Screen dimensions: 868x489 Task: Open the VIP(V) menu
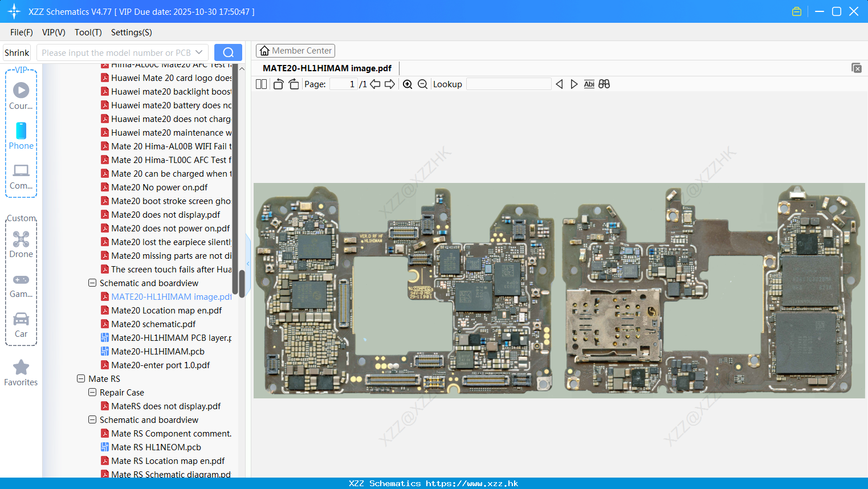coord(54,32)
